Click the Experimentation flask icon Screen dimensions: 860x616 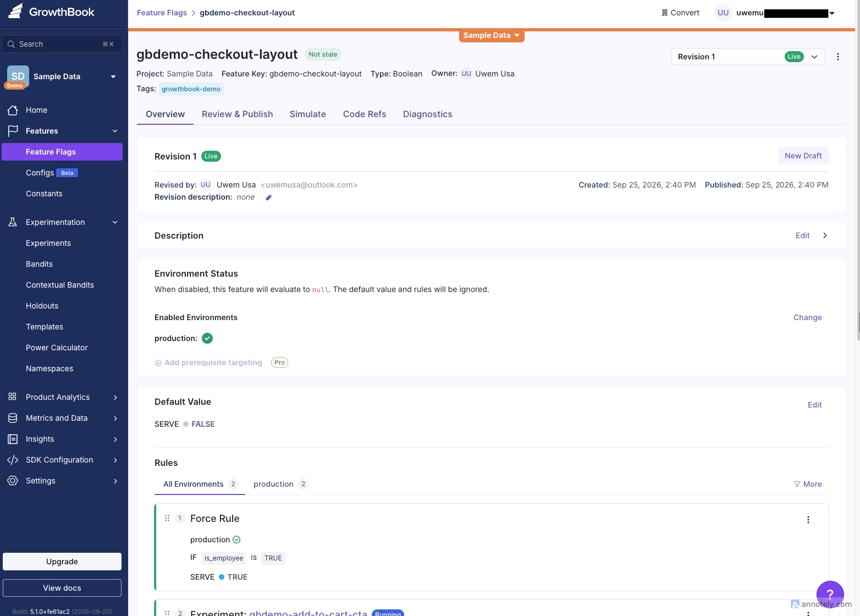[13, 222]
